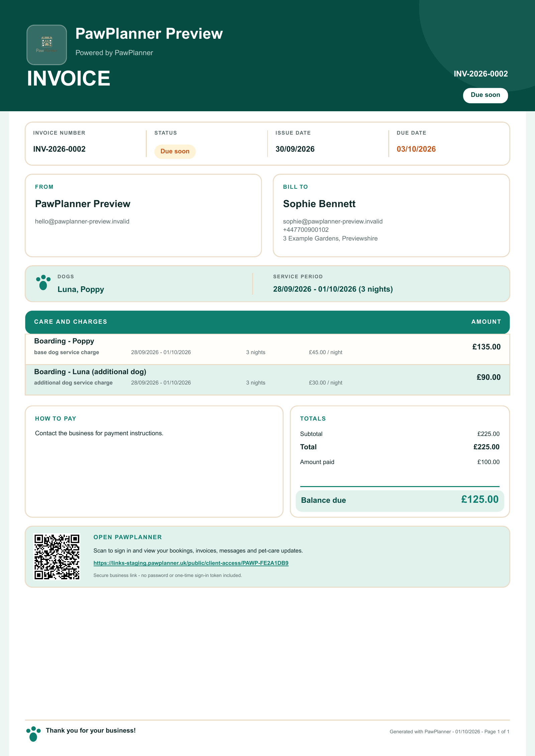Select the due date 03/10/2026
This screenshot has height=756, width=535.
(x=416, y=149)
